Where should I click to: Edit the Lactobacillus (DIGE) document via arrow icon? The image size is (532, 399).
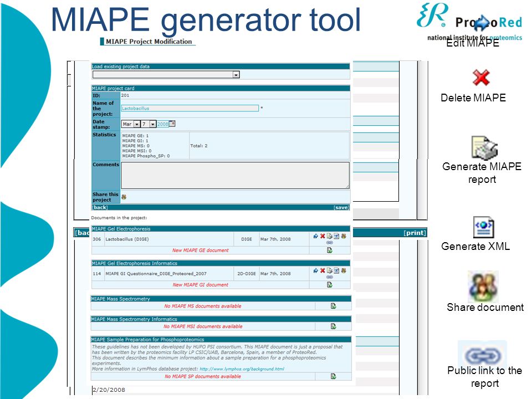316,236
